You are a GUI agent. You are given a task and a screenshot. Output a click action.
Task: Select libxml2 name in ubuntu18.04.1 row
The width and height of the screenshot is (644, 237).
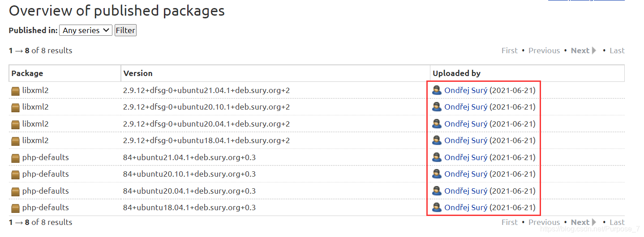point(35,140)
